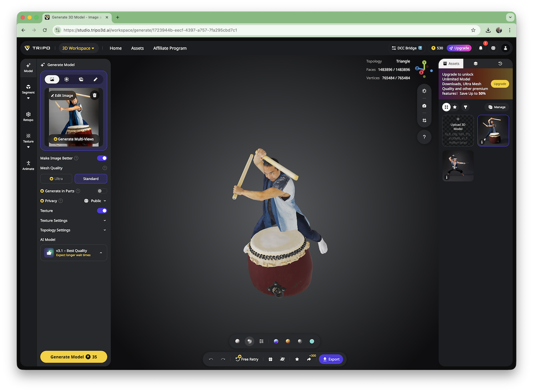Click the viewport lighting icon

[x=424, y=91]
